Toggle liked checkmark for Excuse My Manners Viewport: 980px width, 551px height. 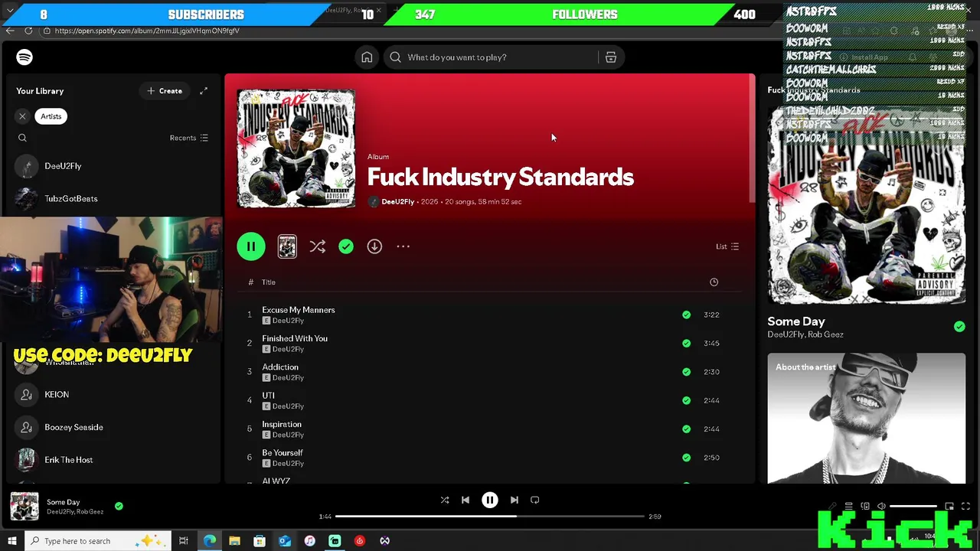click(686, 315)
